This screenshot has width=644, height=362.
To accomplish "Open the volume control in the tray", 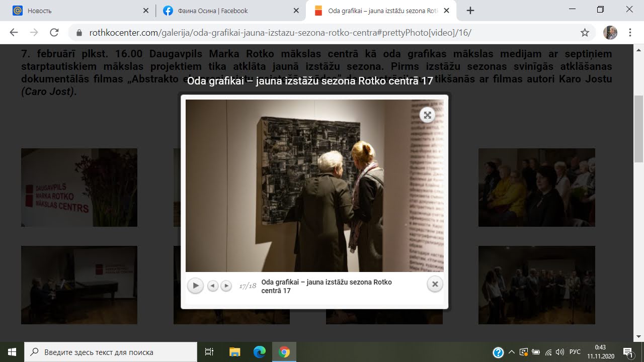I will [x=560, y=352].
